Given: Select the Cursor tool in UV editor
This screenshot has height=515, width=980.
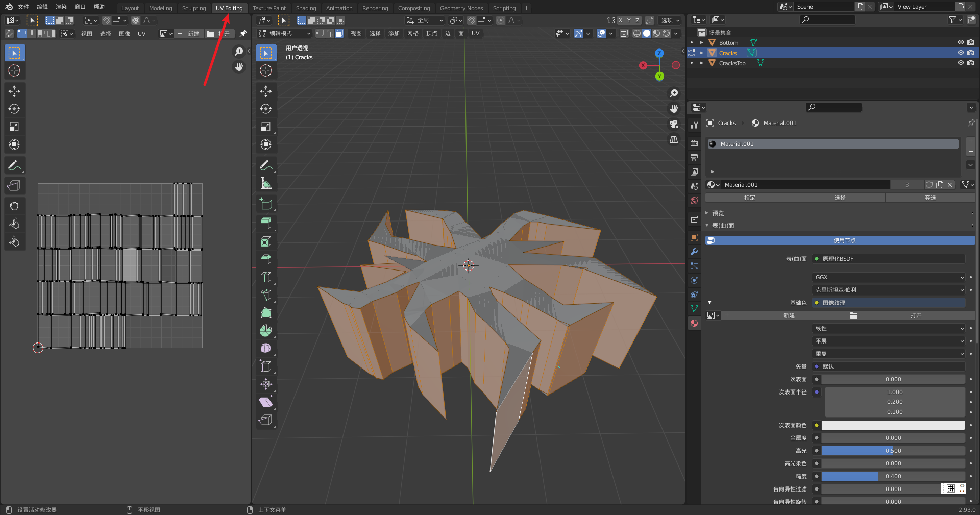Looking at the screenshot, I should click(x=14, y=70).
